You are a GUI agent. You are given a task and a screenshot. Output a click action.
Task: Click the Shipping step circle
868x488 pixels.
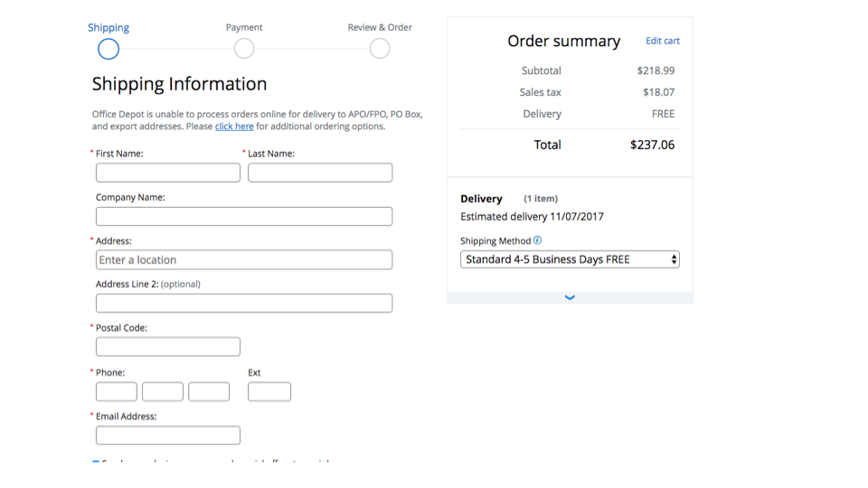coord(108,49)
